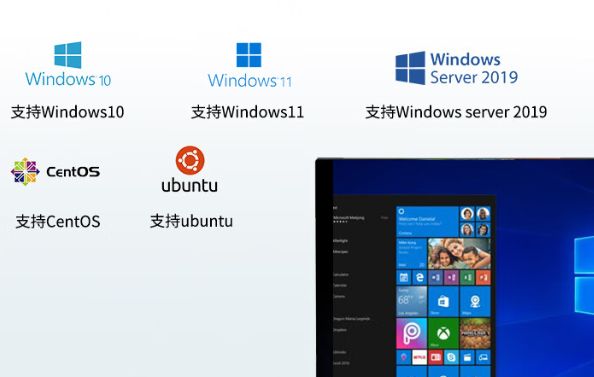
Task: Select the 支持ubuntu label
Action: [191, 221]
